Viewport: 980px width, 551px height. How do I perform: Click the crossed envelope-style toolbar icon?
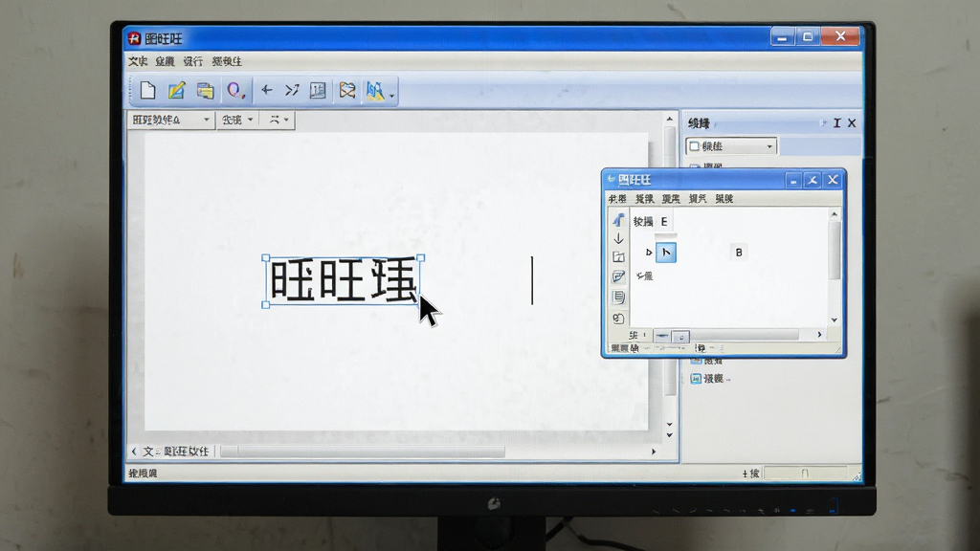tap(347, 91)
